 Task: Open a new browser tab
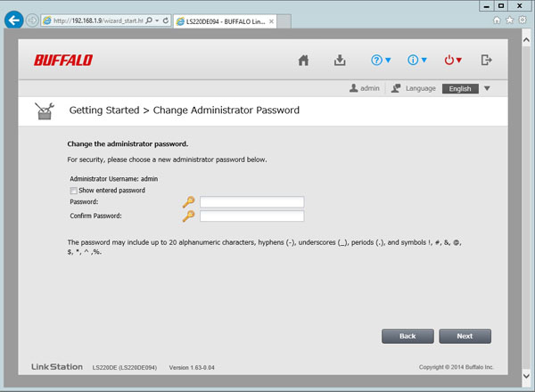(284, 21)
